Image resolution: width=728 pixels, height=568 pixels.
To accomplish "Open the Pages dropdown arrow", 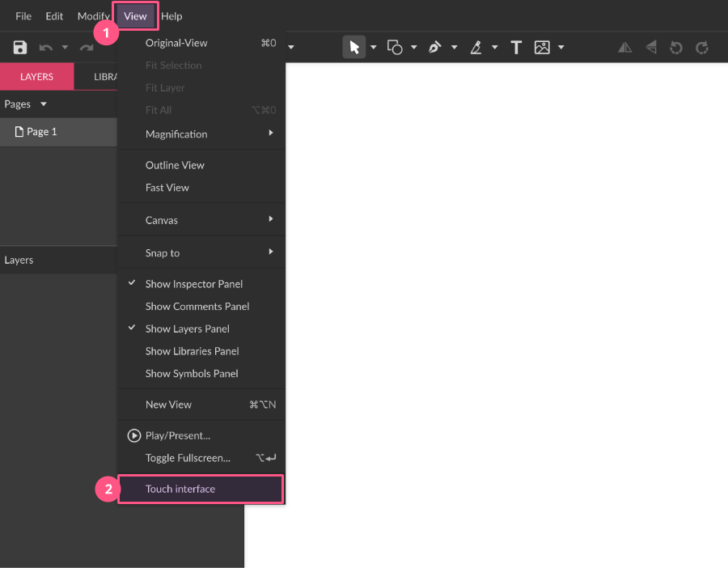I will (44, 104).
